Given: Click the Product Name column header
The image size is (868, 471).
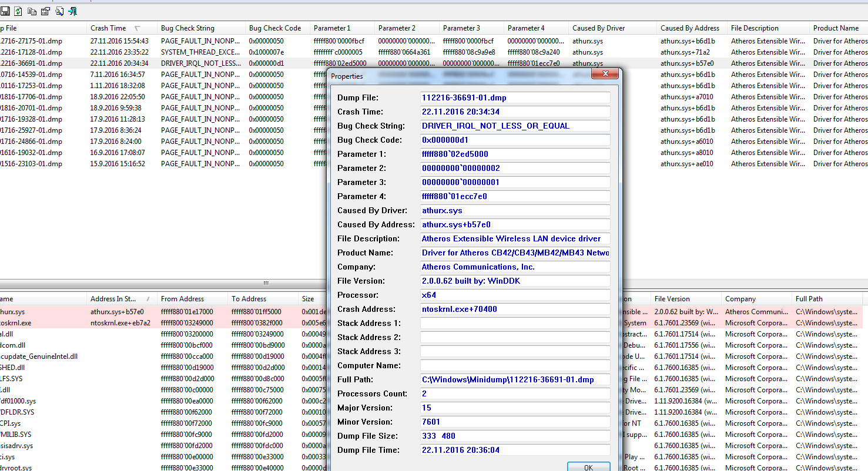Looking at the screenshot, I should pyautogui.click(x=839, y=28).
